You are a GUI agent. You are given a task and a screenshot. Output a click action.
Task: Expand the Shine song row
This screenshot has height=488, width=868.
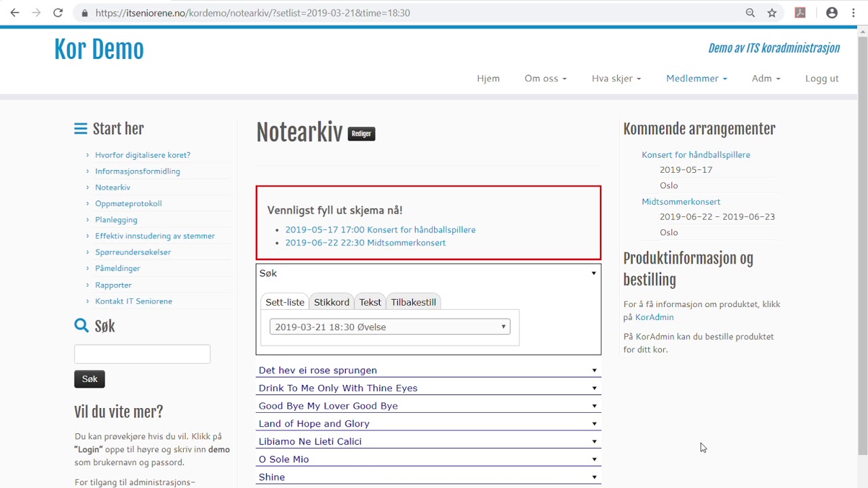(429, 477)
